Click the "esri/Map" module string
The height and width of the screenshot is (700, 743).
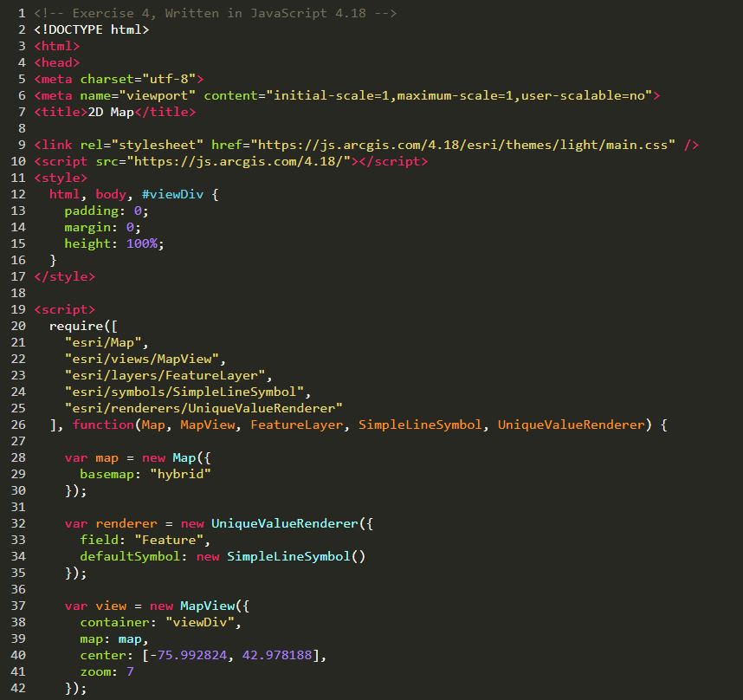pos(107,342)
